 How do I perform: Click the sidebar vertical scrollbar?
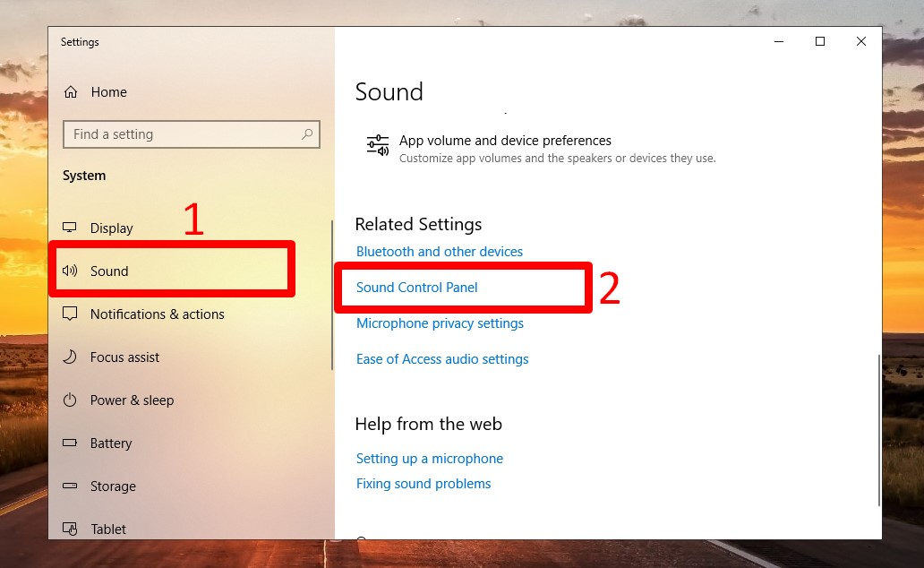(332, 295)
